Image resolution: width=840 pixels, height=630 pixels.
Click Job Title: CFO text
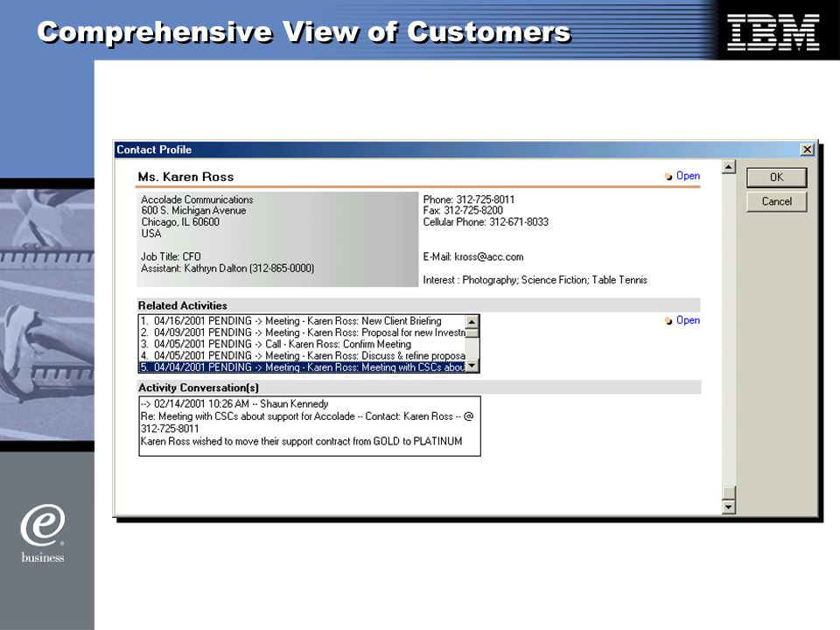coord(171,256)
